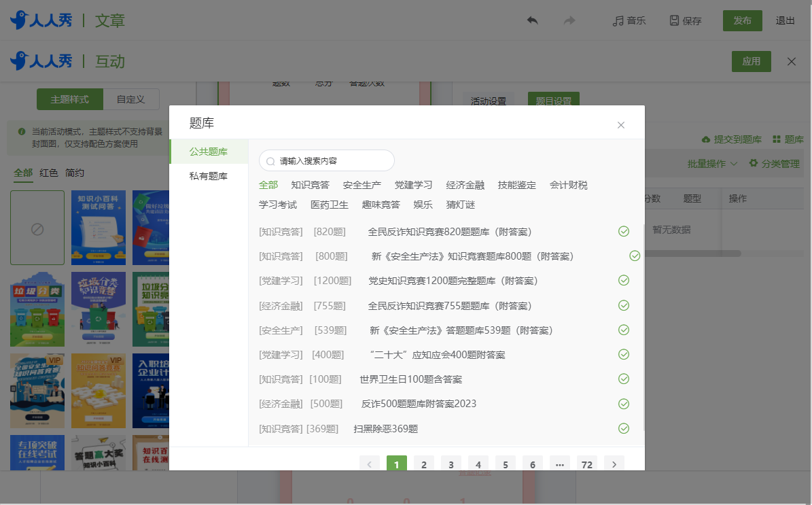Go to page 4
The height and width of the screenshot is (505, 812).
point(478,464)
